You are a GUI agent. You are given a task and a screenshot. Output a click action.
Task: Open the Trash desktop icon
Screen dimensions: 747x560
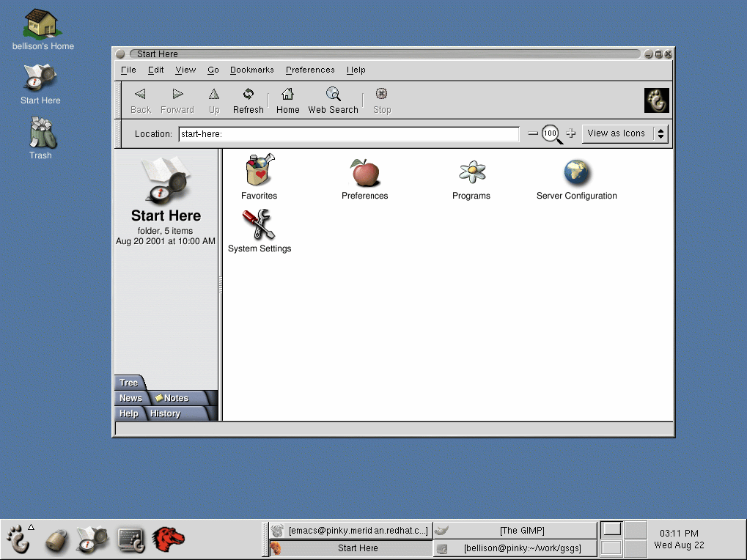(41, 137)
